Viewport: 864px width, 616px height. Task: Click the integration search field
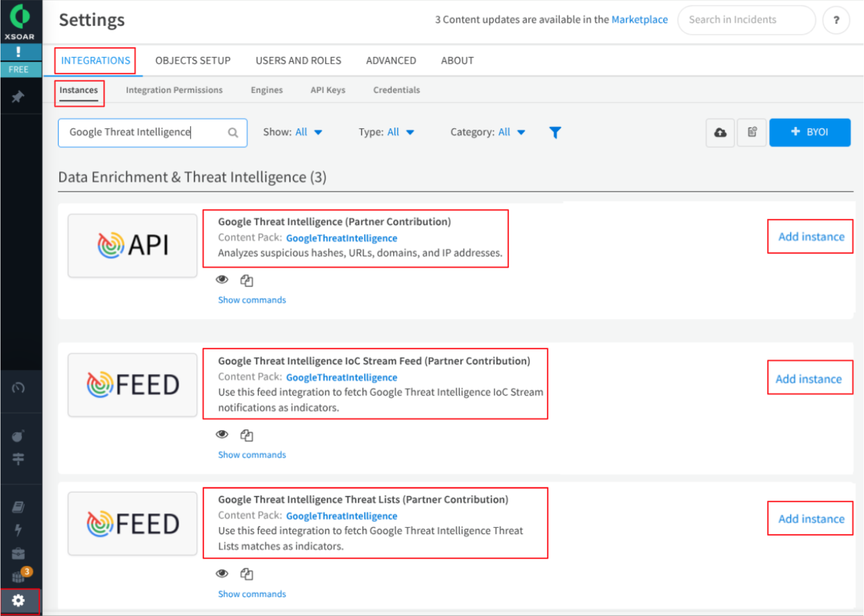[x=153, y=133]
